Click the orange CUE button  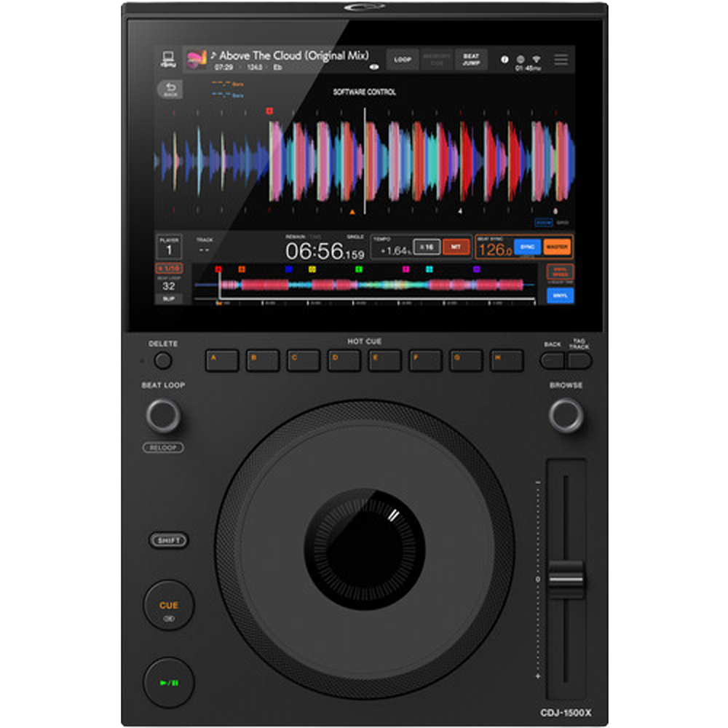pyautogui.click(x=169, y=606)
